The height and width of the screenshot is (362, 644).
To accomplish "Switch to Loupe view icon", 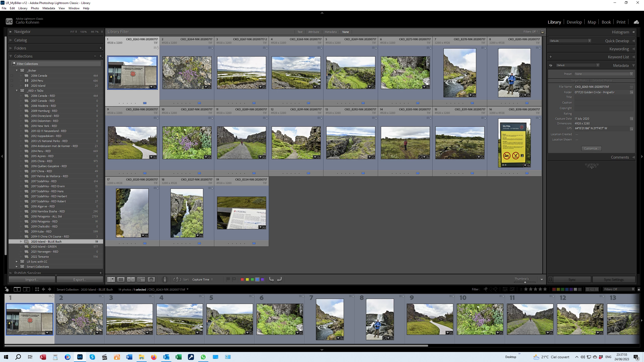I will [x=121, y=280].
